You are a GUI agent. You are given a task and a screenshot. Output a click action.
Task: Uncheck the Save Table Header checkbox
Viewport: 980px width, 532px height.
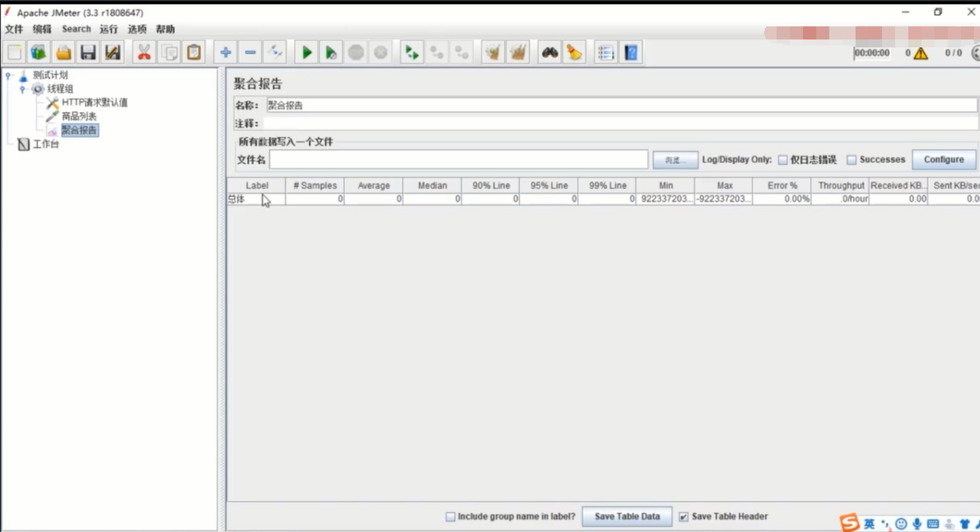point(684,518)
